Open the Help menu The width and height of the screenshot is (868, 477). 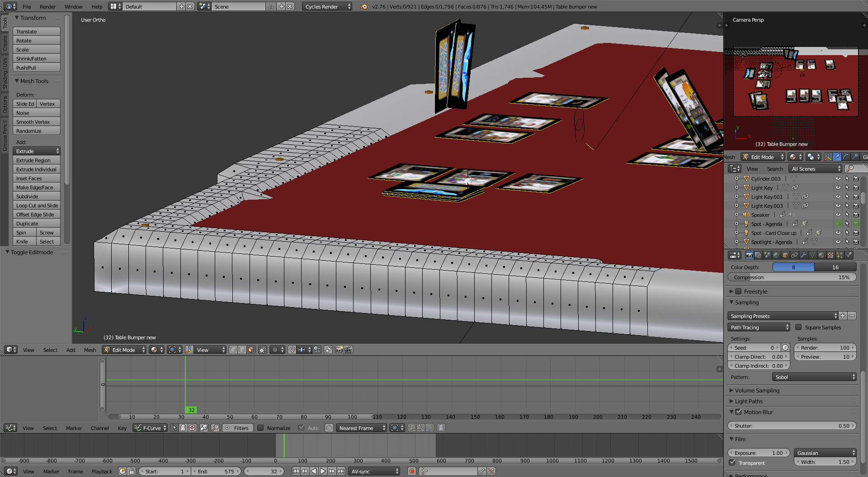click(97, 6)
